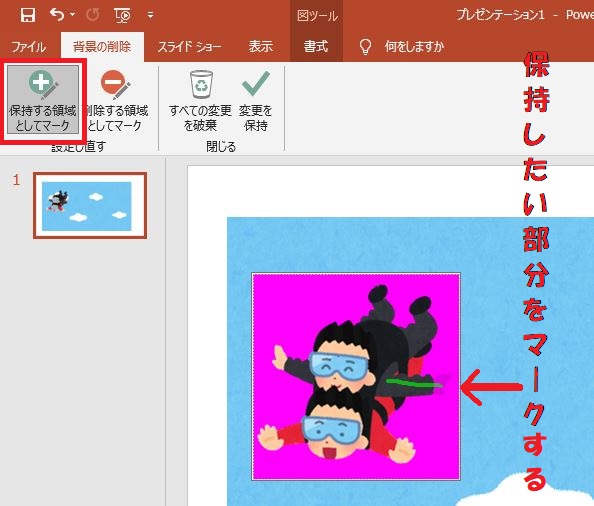Screen dimensions: 594x506
Task: Click the Save icon in quick access toolbar
Action: 28,16
